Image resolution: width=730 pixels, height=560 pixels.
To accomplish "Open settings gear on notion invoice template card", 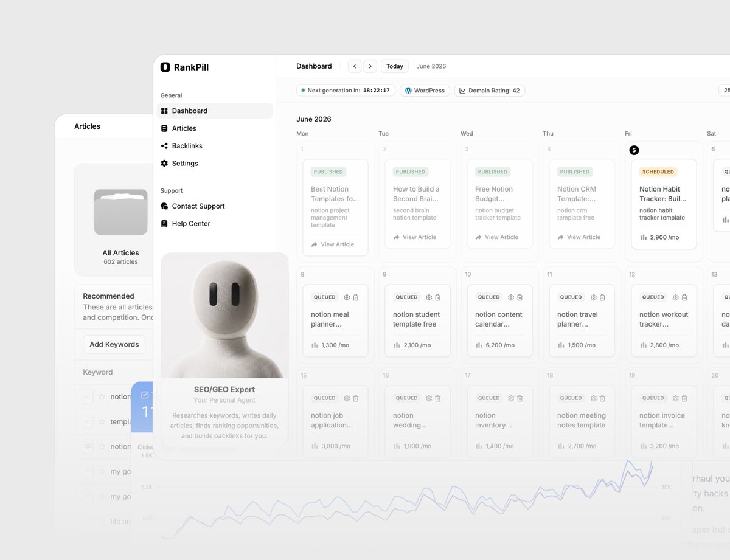I will 675,398.
